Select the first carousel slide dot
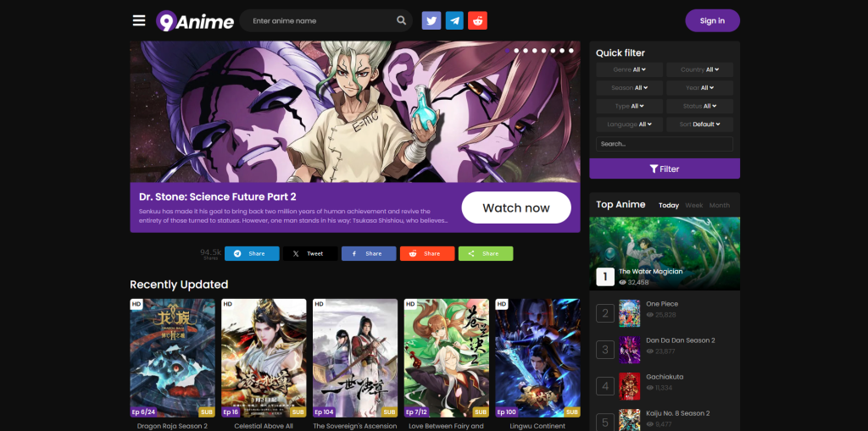Viewport: 868px width, 431px height. (508, 51)
